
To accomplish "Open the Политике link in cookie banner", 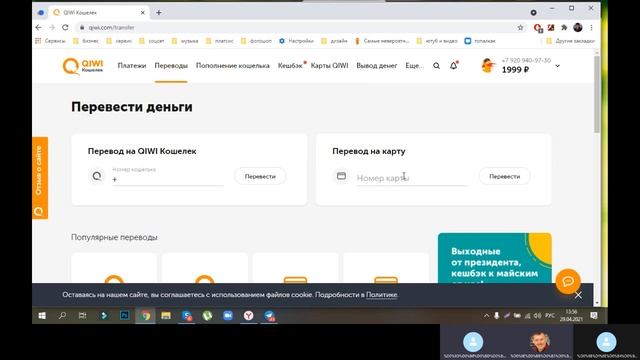I will (x=382, y=295).
